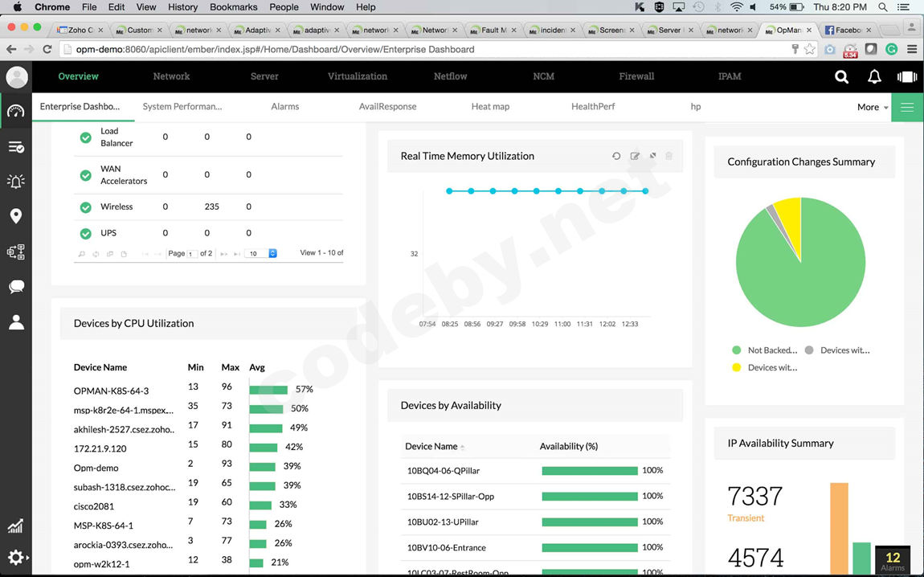This screenshot has width=924, height=577.
Task: Expand the Real Time Memory Utilization widget
Action: pos(653,156)
